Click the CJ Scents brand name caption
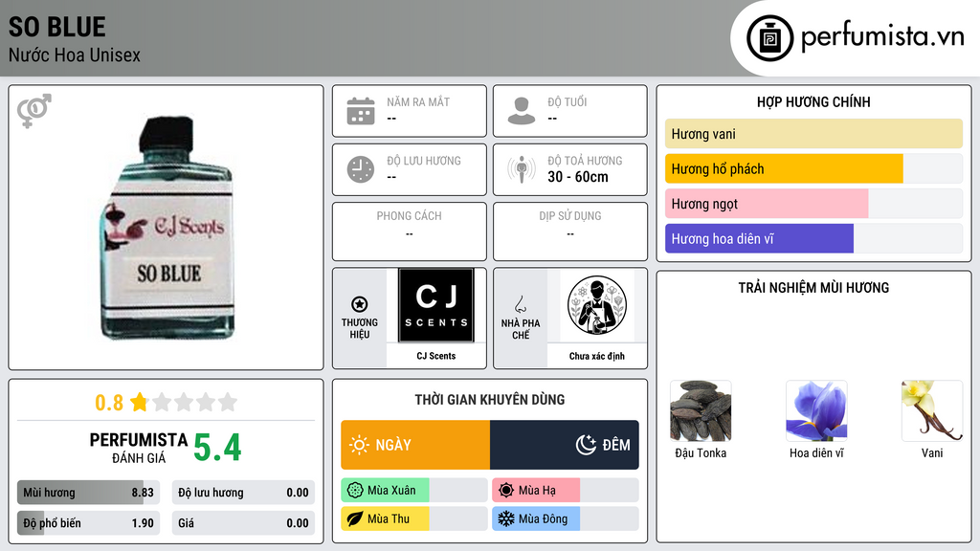 pyautogui.click(x=436, y=356)
